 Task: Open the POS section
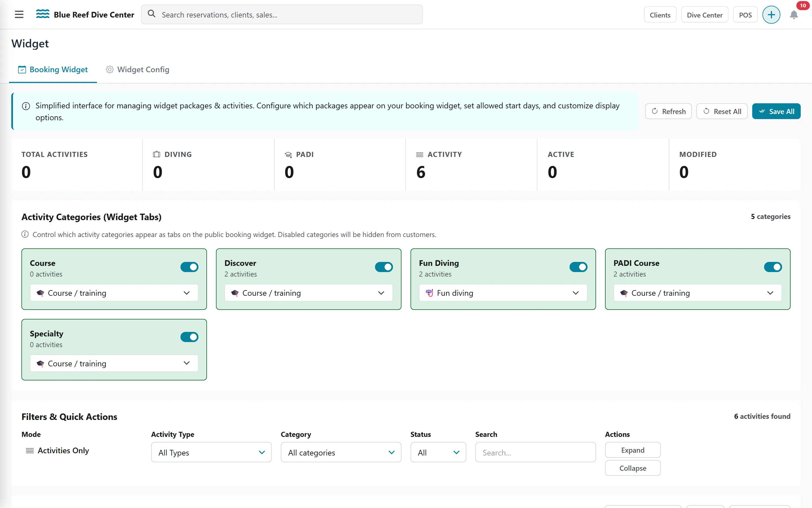click(745, 15)
